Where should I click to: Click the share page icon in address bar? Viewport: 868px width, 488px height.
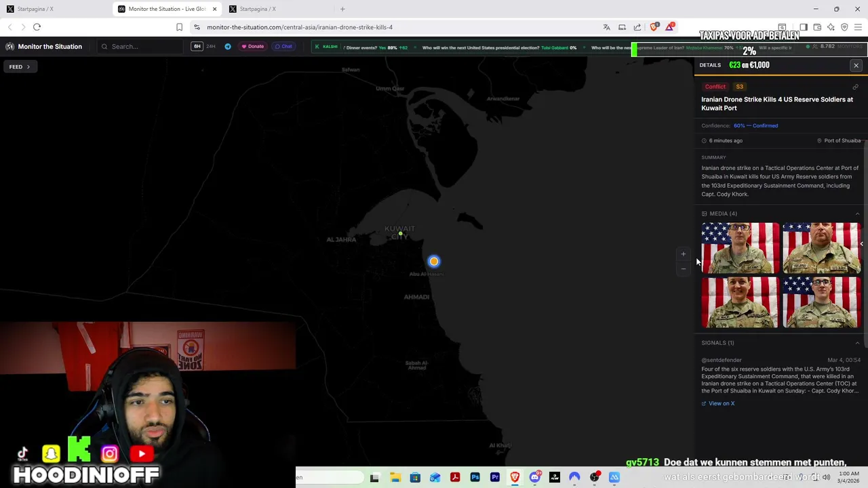(x=637, y=27)
